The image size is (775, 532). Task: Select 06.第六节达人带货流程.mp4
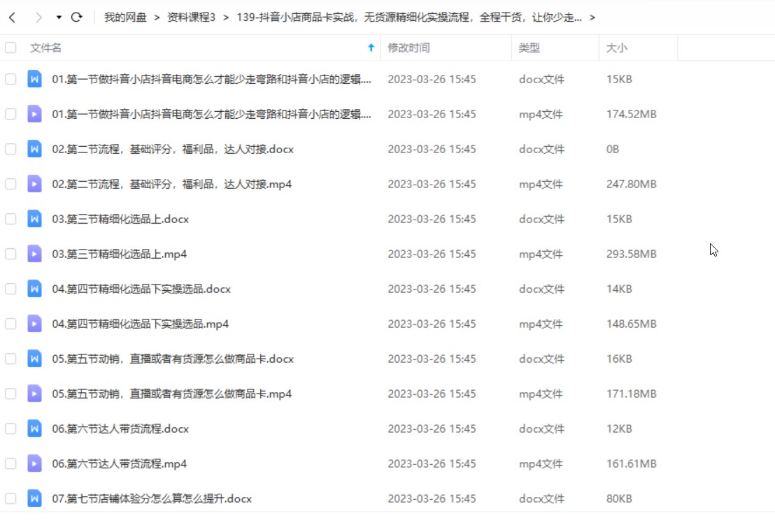pos(120,463)
